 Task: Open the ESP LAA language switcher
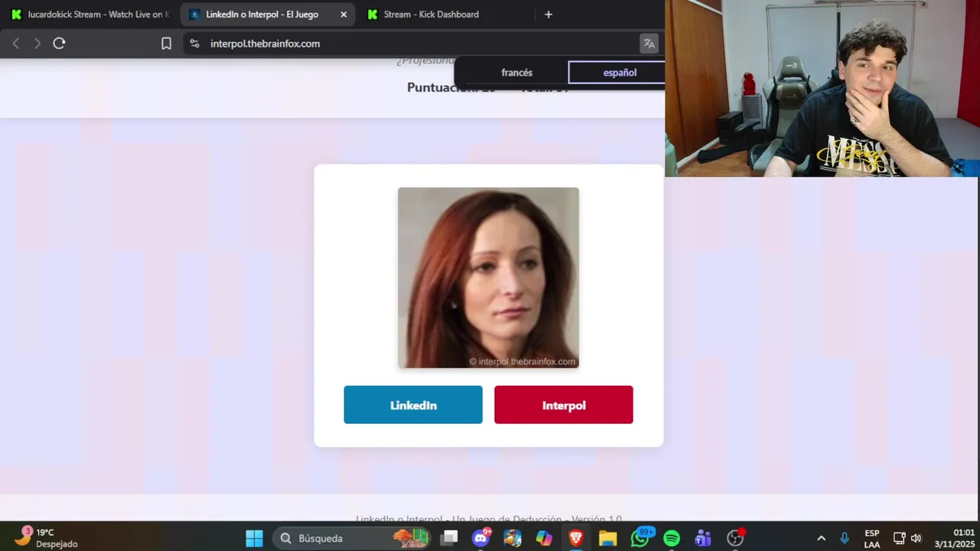click(x=872, y=538)
